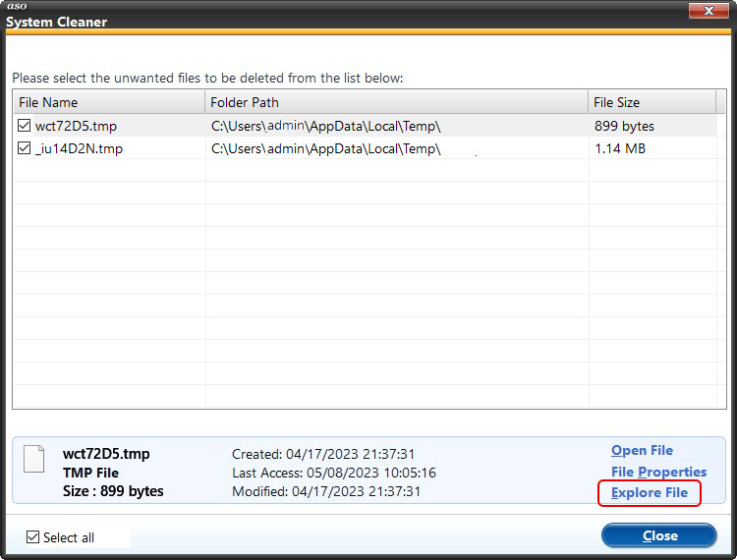Click the TMP File type label
Image resolution: width=737 pixels, height=560 pixels.
click(90, 473)
